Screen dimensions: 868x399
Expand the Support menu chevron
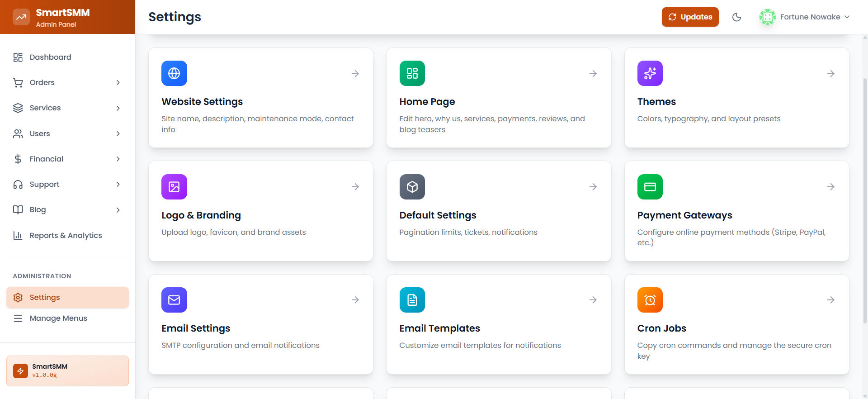(118, 184)
